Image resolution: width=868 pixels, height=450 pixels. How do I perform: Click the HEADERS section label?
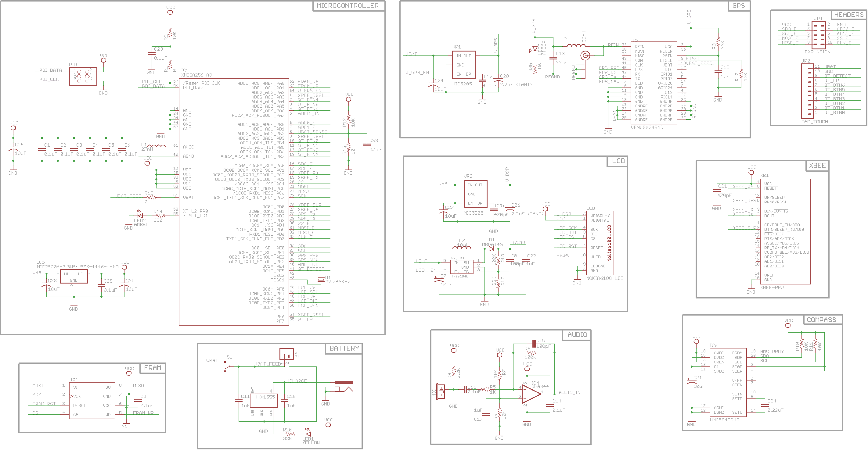(x=848, y=15)
